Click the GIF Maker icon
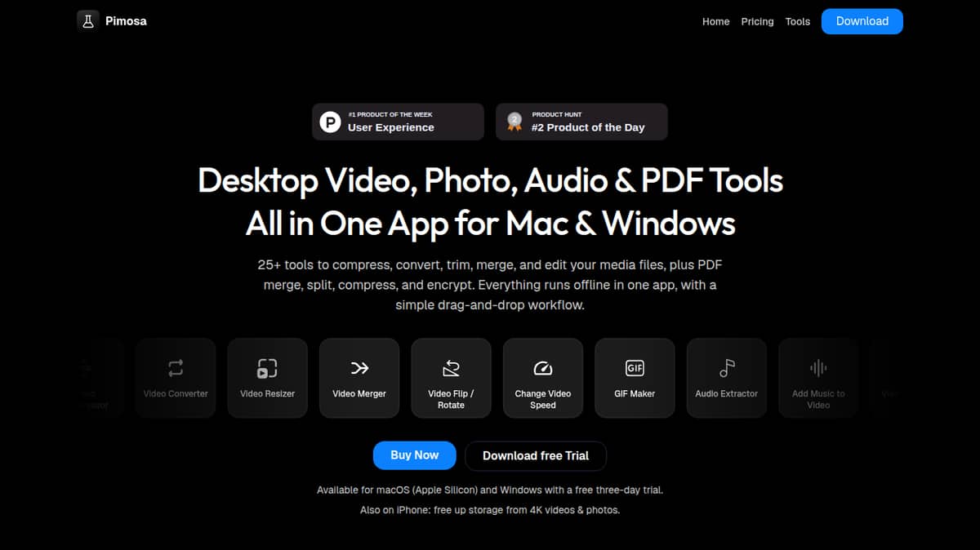Viewport: 980px width, 550px height. click(635, 368)
